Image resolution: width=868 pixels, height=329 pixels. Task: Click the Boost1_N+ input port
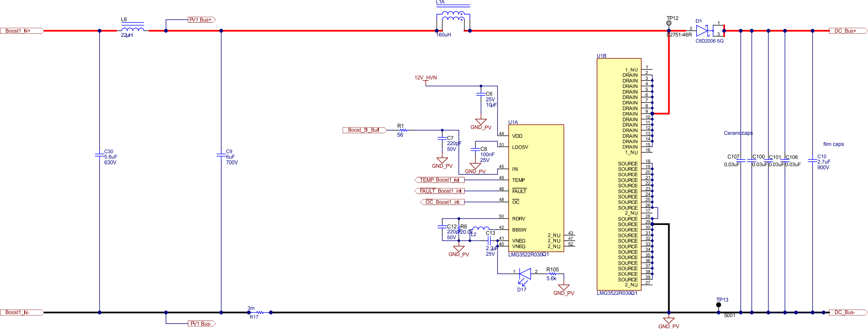point(22,31)
